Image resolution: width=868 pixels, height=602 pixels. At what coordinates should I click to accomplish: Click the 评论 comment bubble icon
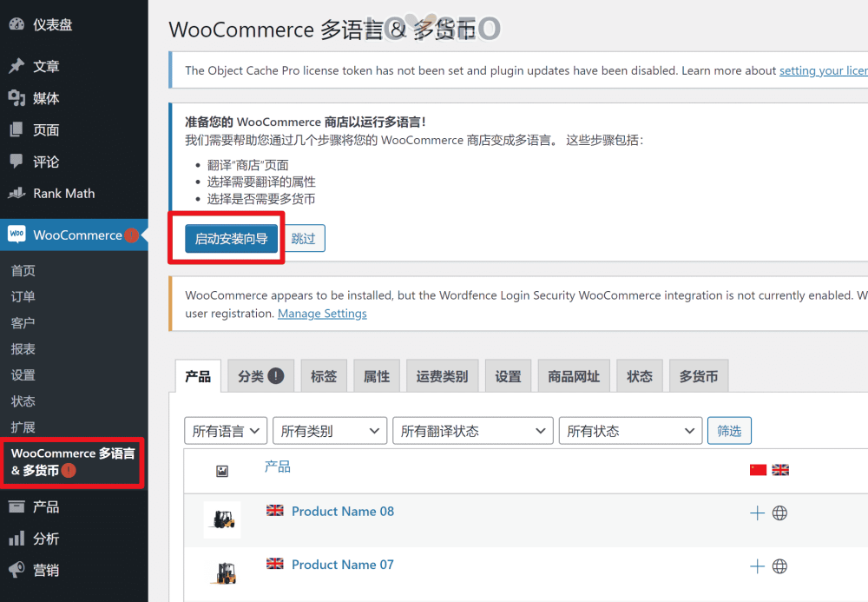(16, 162)
